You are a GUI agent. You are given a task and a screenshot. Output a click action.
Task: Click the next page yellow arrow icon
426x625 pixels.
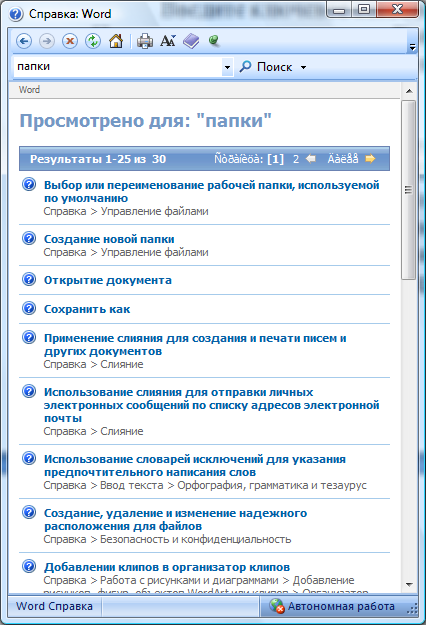pos(370,159)
